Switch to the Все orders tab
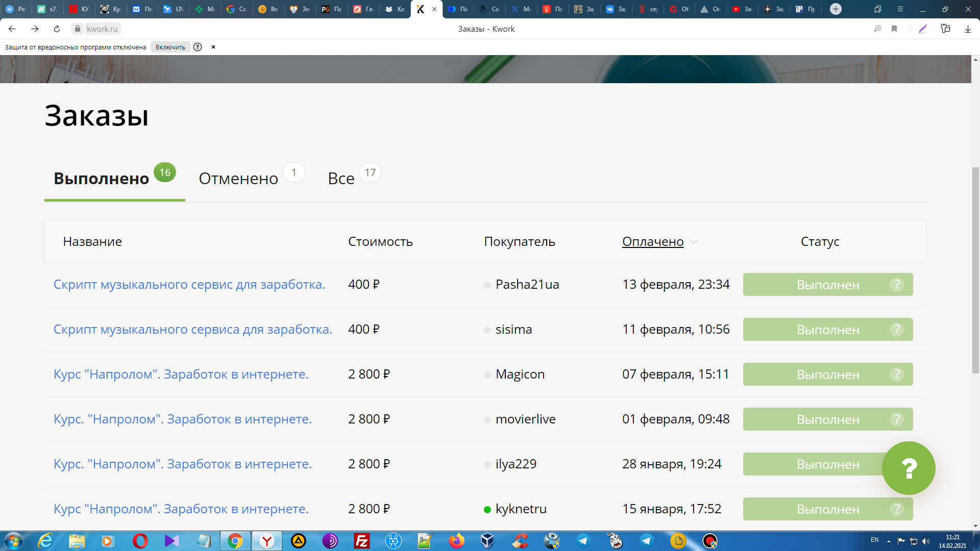980x551 pixels. (x=354, y=179)
